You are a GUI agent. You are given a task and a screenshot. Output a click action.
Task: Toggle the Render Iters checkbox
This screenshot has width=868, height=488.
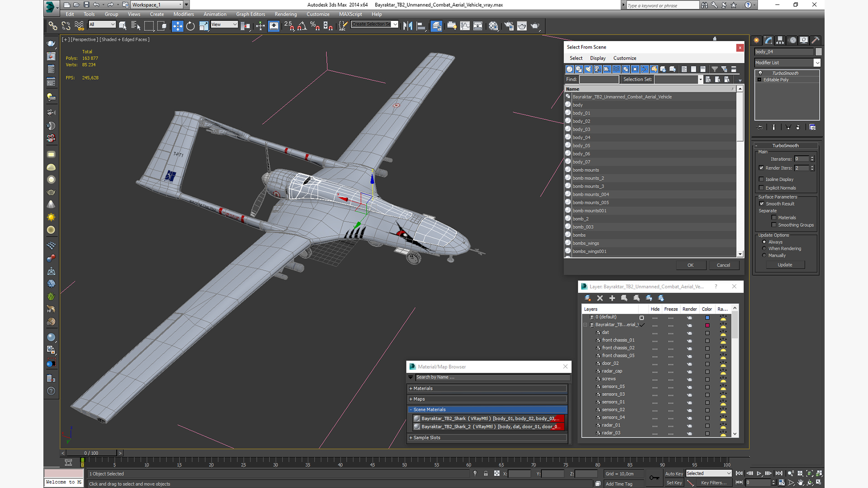pyautogui.click(x=761, y=168)
